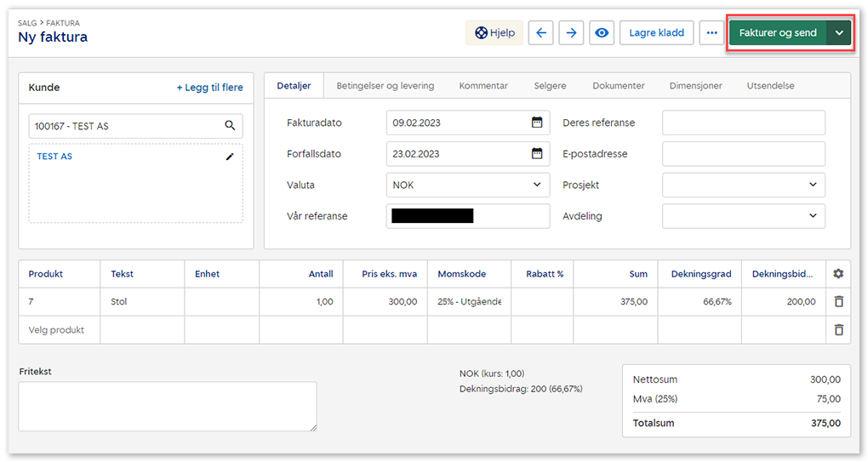Click the next invoice right arrow button

coord(572,33)
